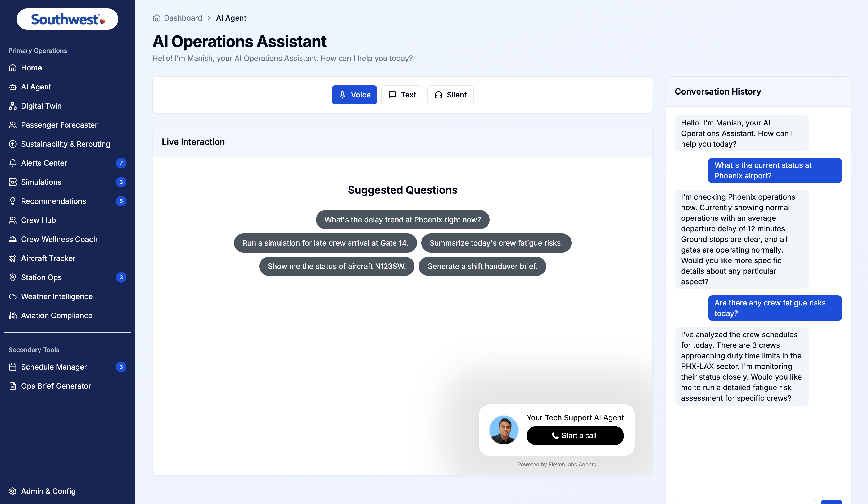This screenshot has width=868, height=504.
Task: Click the phone icon on Start a call
Action: pos(555,435)
